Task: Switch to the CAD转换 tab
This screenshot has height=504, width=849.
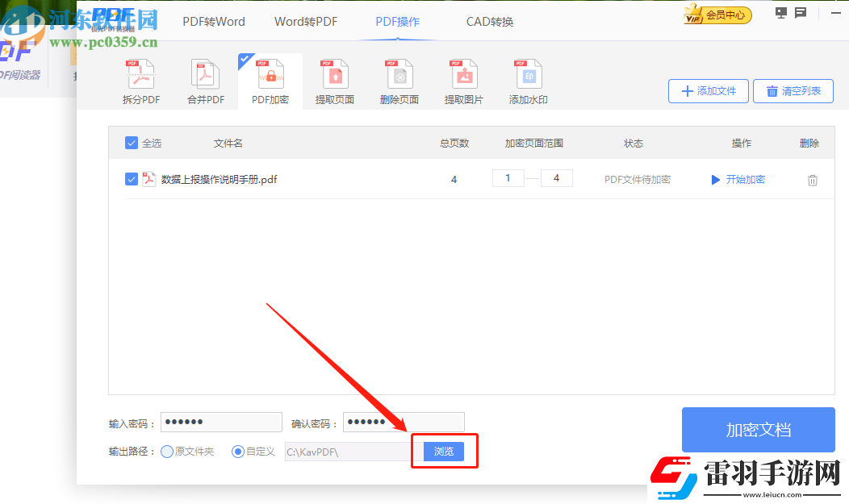Action: [490, 22]
